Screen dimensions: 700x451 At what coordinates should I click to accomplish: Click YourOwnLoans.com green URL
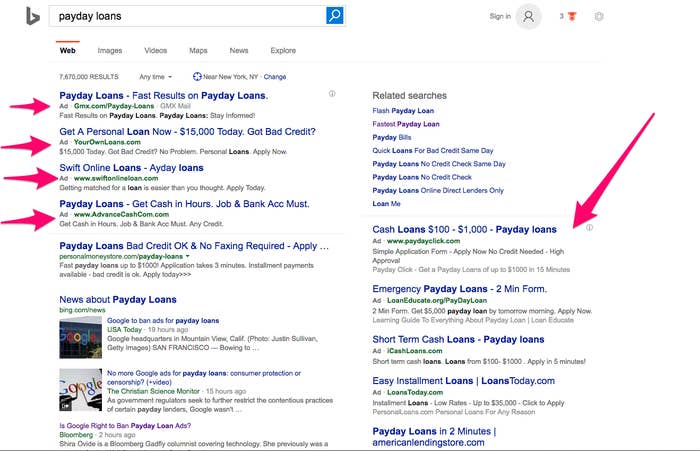coord(107,142)
